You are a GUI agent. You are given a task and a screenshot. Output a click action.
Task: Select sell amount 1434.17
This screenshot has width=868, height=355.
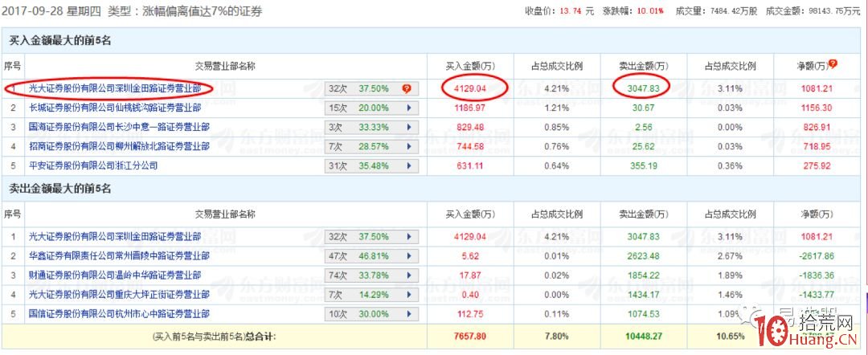point(643,295)
